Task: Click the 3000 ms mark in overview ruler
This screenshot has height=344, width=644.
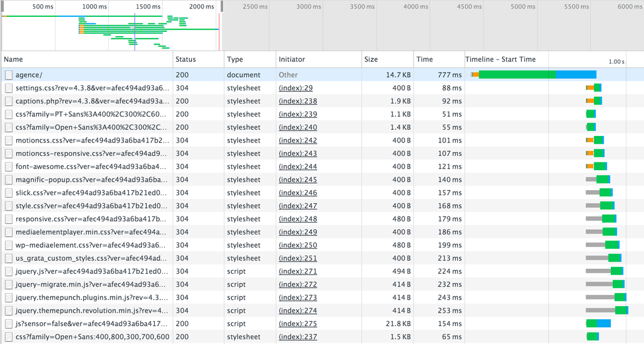Action: tap(309, 7)
